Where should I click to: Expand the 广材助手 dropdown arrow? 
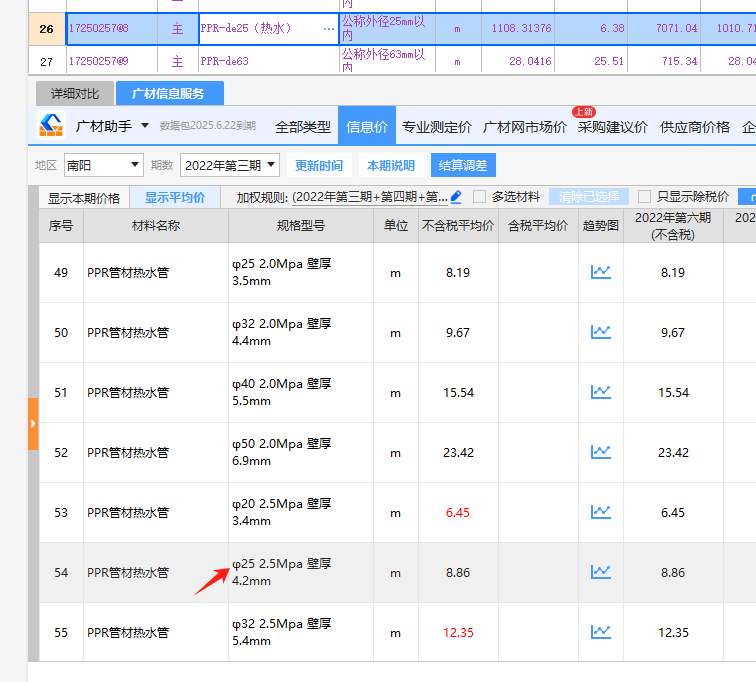(145, 126)
